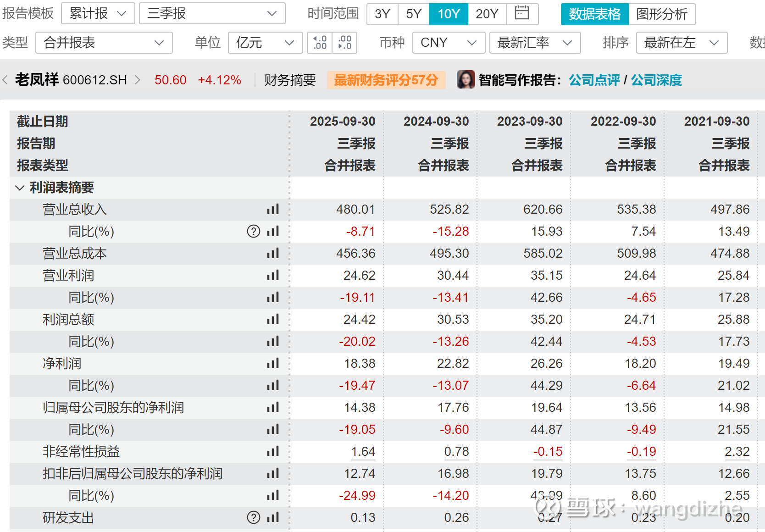Click the chart icon in 净利润 row

273,364
